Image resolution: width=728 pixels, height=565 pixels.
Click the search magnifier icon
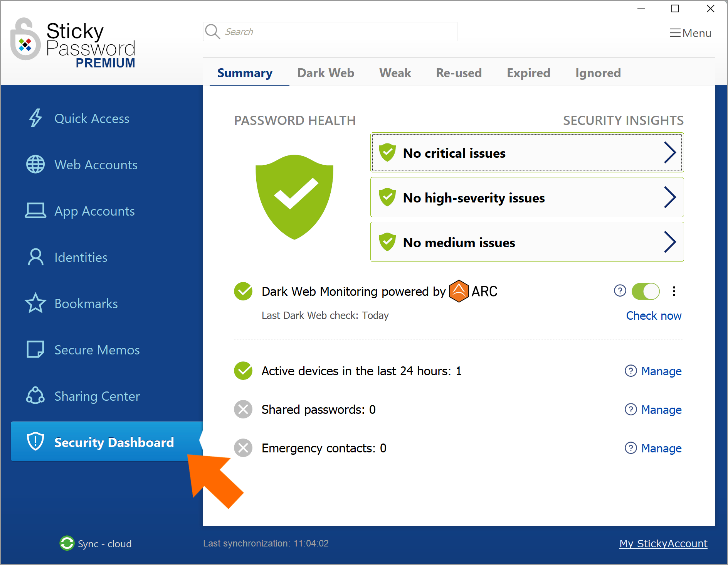pos(212,31)
